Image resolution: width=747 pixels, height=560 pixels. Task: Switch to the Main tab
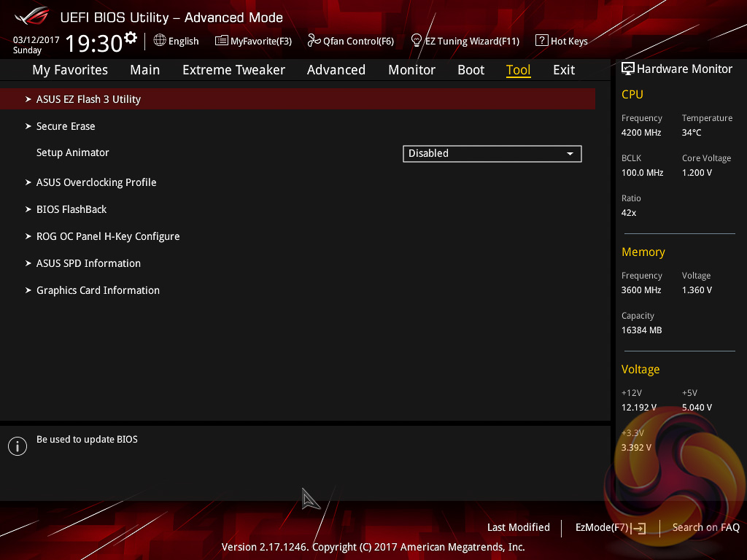(x=145, y=70)
